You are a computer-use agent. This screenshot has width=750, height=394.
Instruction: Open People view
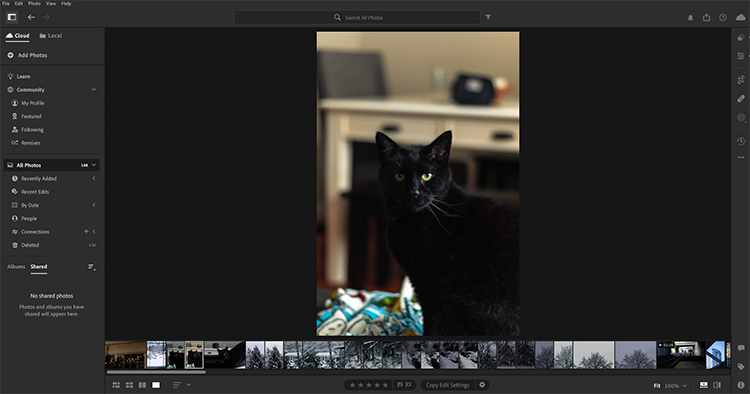pos(24,219)
